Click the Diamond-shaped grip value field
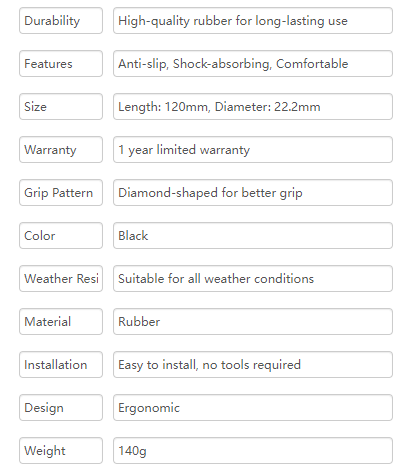Image resolution: width=407 pixels, height=471 pixels. click(x=253, y=193)
